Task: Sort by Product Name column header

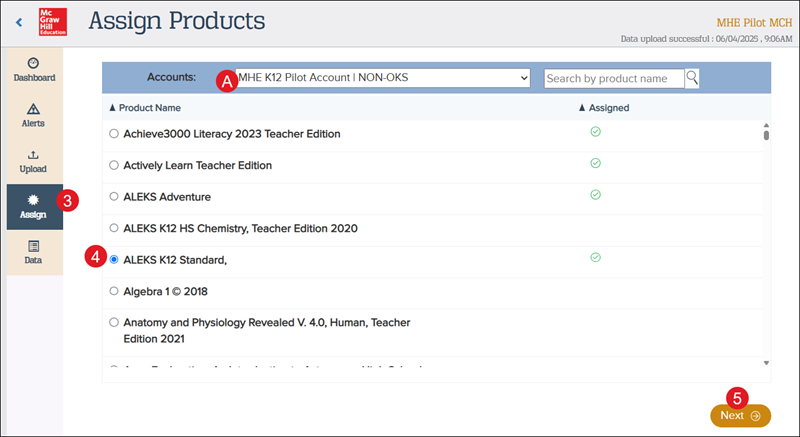Action: [145, 108]
